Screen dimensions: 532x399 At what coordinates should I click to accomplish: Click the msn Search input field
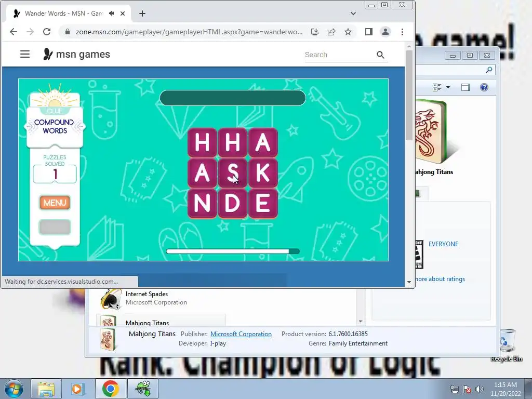pos(338,55)
